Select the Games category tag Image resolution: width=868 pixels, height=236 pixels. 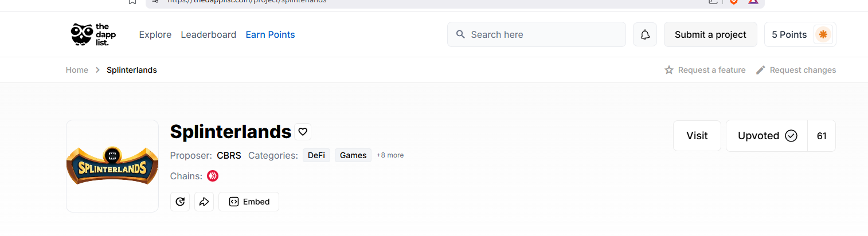pos(353,155)
